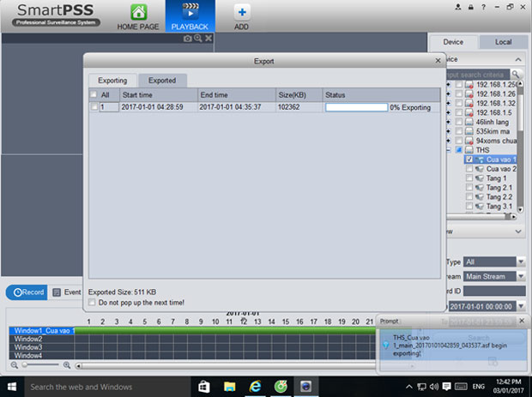Viewport: 532px width, 397px height.
Task: Check the Cua vao 2 camera
Action: point(469,169)
